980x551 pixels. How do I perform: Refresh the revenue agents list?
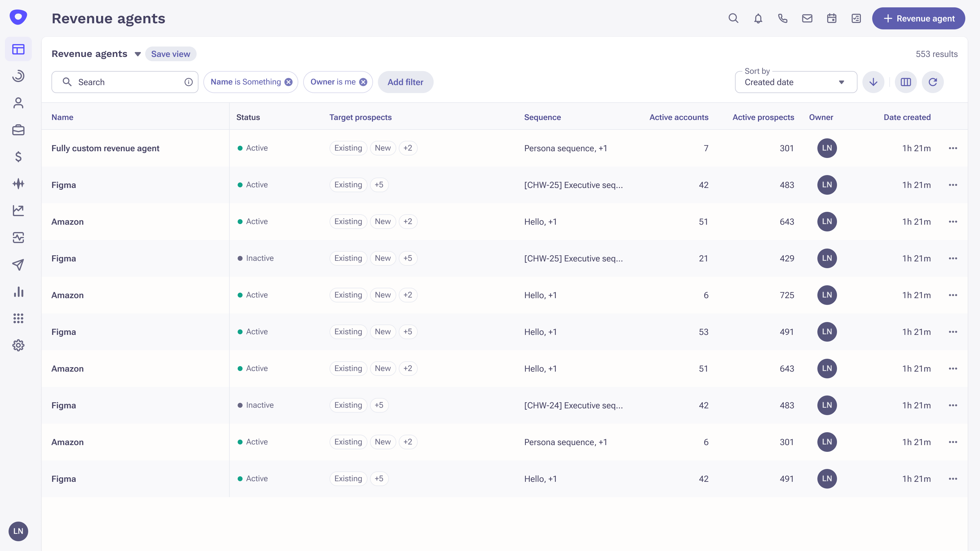(x=933, y=82)
